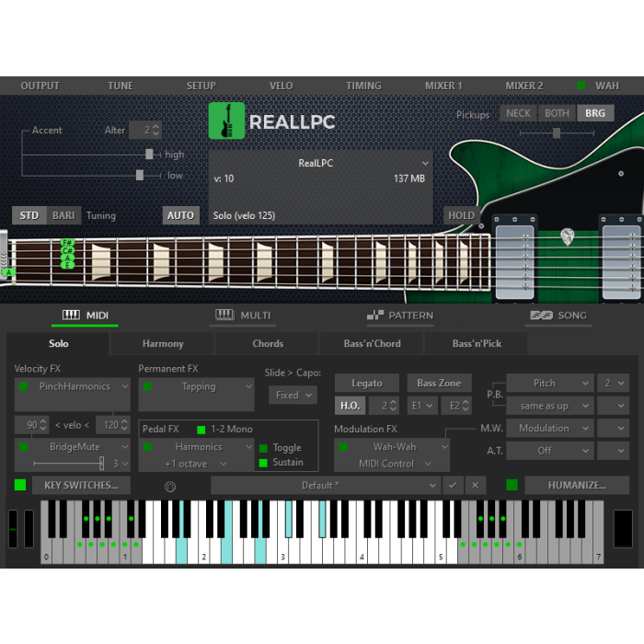The width and height of the screenshot is (644, 644).
Task: Toggle BridgeMute effect on/off
Action: (x=23, y=447)
